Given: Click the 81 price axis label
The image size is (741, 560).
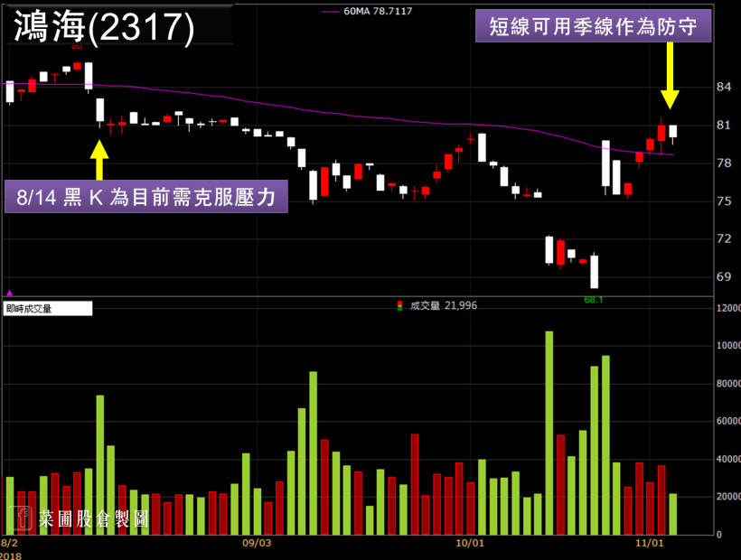Looking at the screenshot, I should pyautogui.click(x=724, y=126).
